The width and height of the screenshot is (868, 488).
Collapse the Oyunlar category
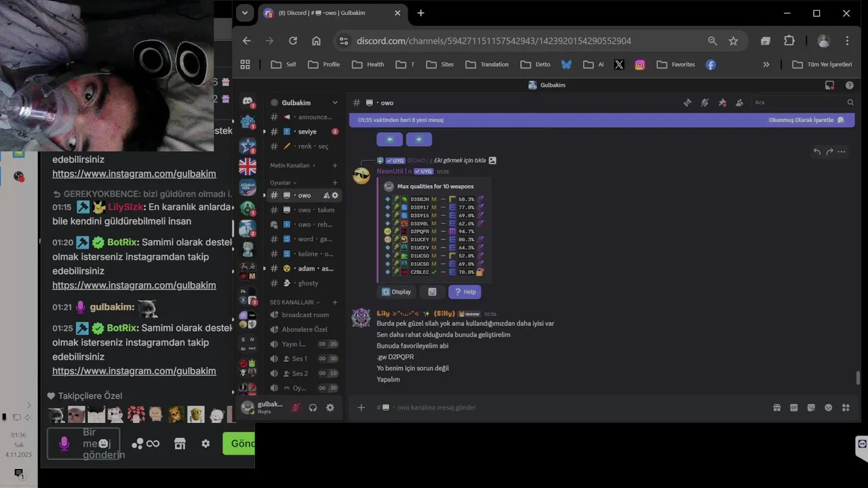point(283,182)
